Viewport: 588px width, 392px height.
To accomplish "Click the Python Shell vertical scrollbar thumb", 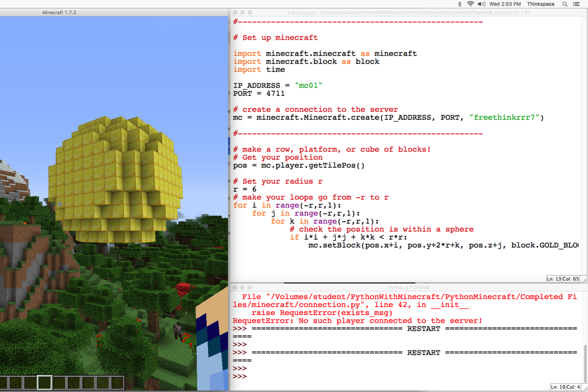I will 585,363.
